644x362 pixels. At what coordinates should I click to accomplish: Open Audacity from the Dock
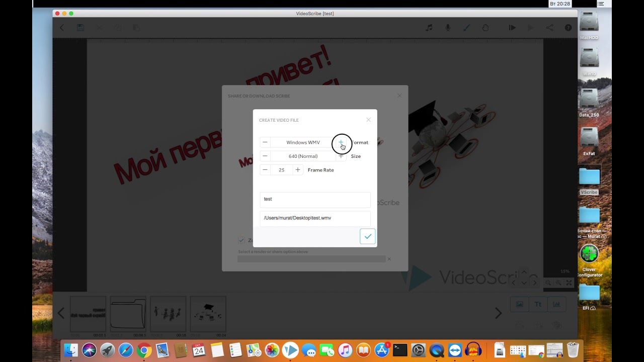pos(473,350)
